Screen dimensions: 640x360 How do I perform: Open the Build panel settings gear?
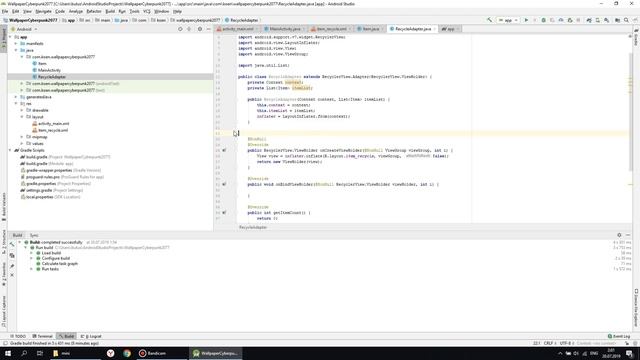tap(619, 235)
